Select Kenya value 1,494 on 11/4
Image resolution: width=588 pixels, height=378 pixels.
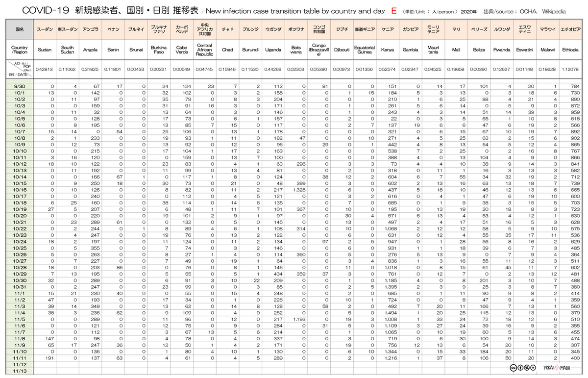(391, 313)
